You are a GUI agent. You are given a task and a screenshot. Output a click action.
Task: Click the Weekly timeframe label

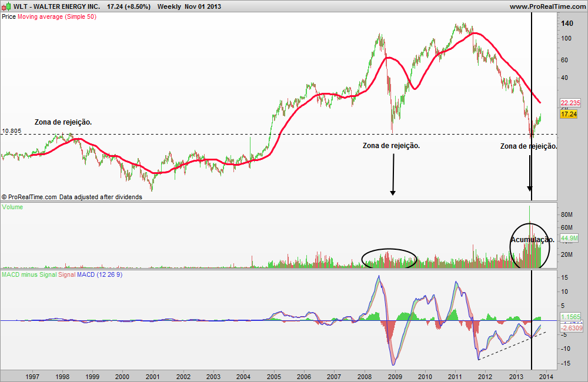coord(169,6)
